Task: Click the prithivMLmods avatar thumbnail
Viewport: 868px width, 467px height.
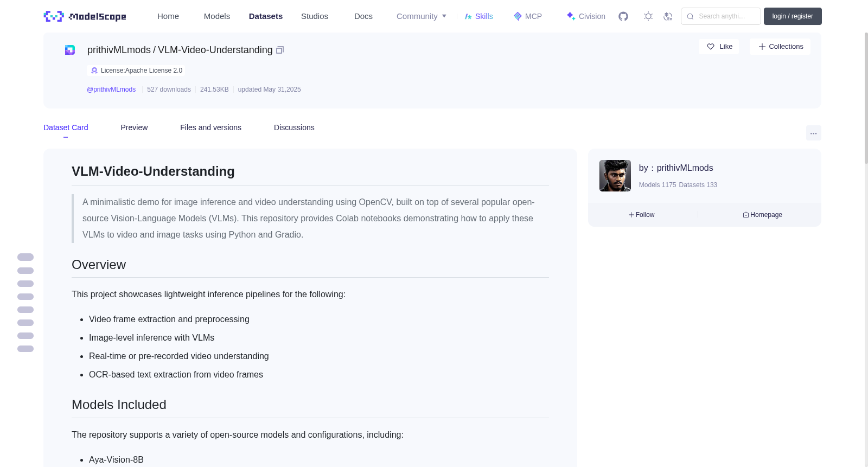Action: [x=615, y=176]
